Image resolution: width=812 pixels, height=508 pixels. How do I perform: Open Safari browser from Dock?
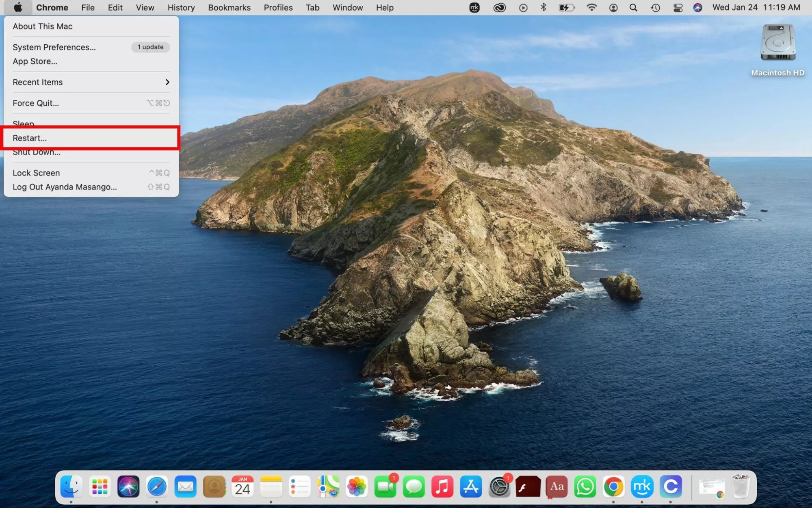point(156,486)
